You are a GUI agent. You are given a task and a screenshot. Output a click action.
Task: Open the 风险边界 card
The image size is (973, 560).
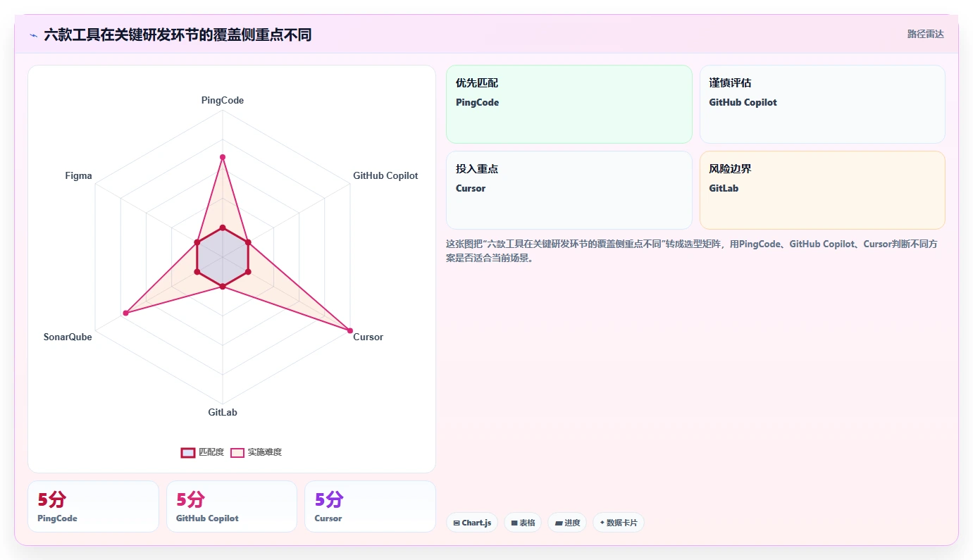point(822,190)
